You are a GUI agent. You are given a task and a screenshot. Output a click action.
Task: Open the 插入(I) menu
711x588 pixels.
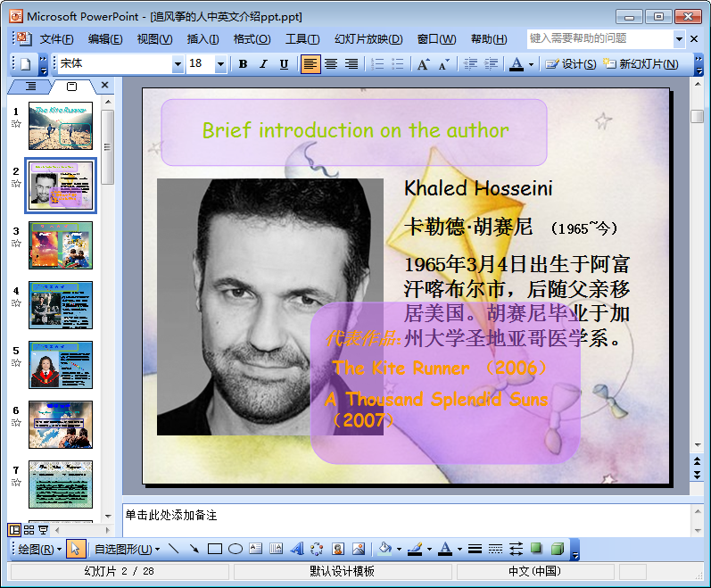click(x=203, y=39)
